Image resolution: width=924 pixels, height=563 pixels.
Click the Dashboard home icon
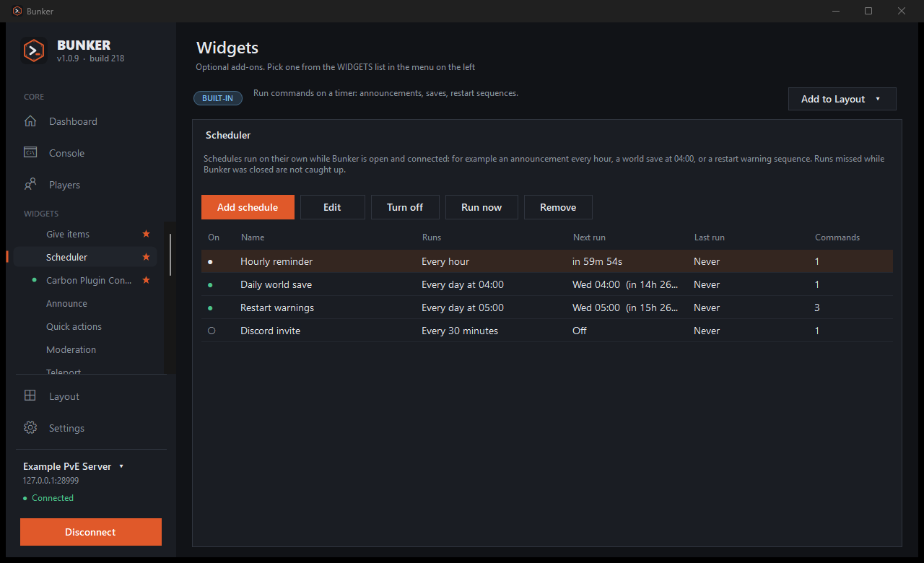tap(30, 121)
